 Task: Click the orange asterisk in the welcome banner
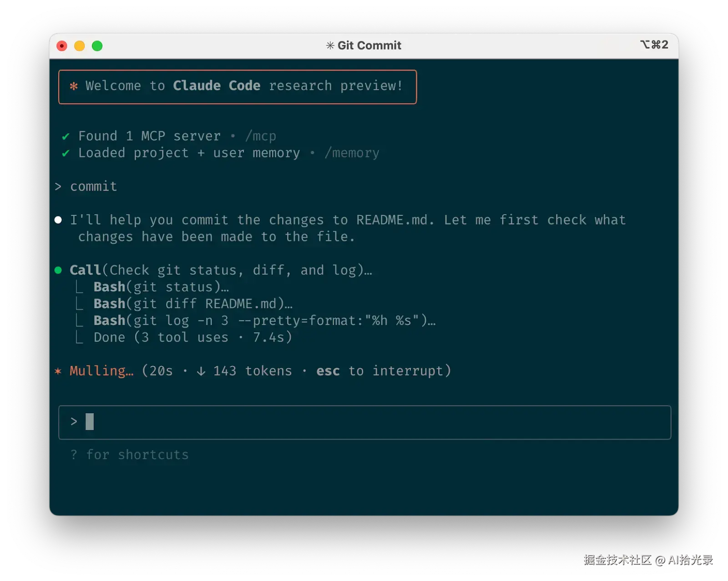click(74, 86)
